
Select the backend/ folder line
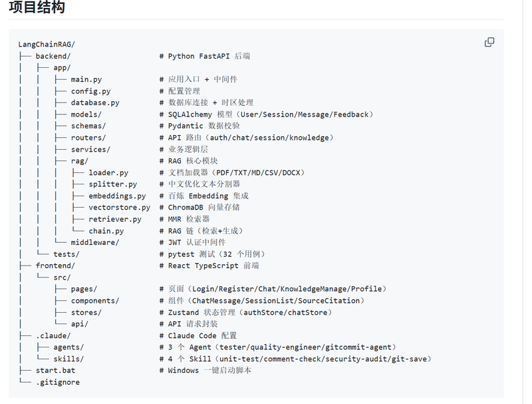pos(53,56)
